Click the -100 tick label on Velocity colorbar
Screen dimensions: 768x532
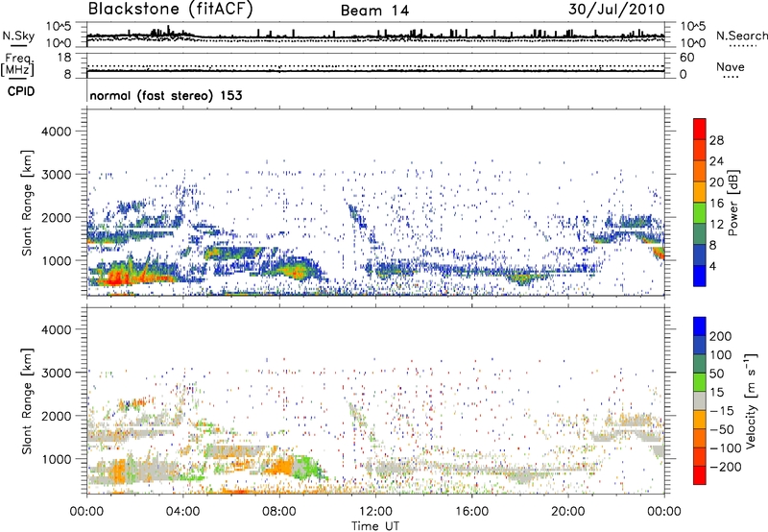[726, 448]
